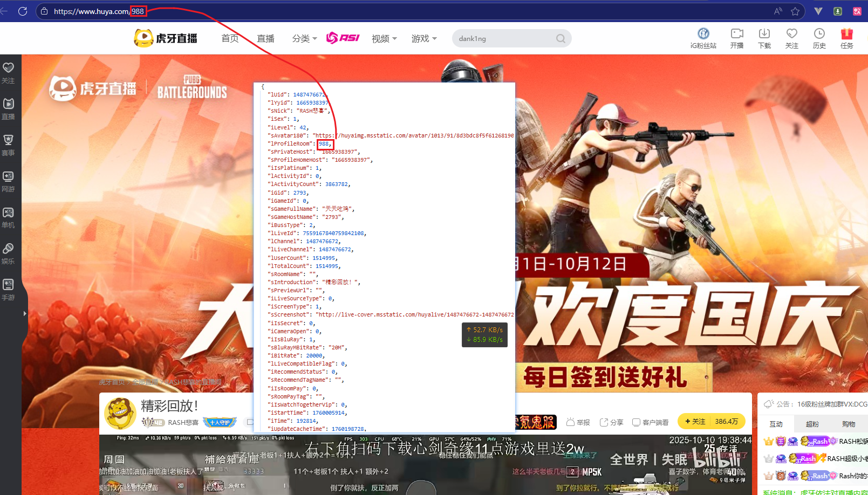Viewport: 868px width, 495px height.
Task: Open 手游 mobile games in left sidebar
Action: 8,290
